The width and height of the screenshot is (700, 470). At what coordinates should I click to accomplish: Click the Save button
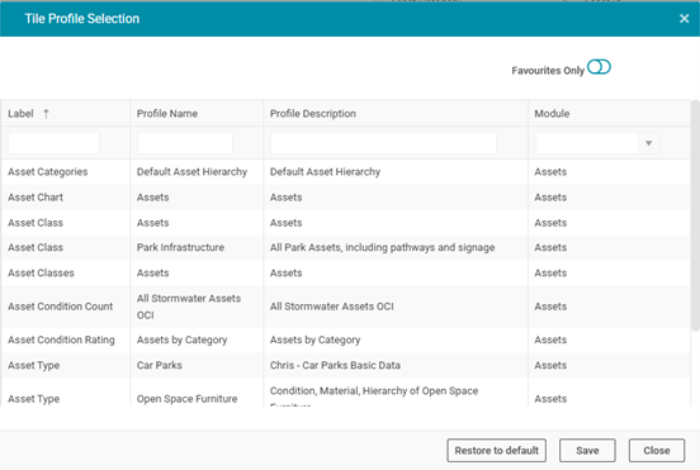tap(587, 450)
